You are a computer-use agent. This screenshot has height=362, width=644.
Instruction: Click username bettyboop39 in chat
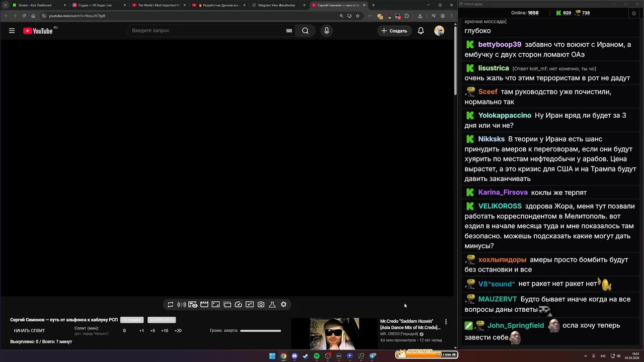[500, 45]
